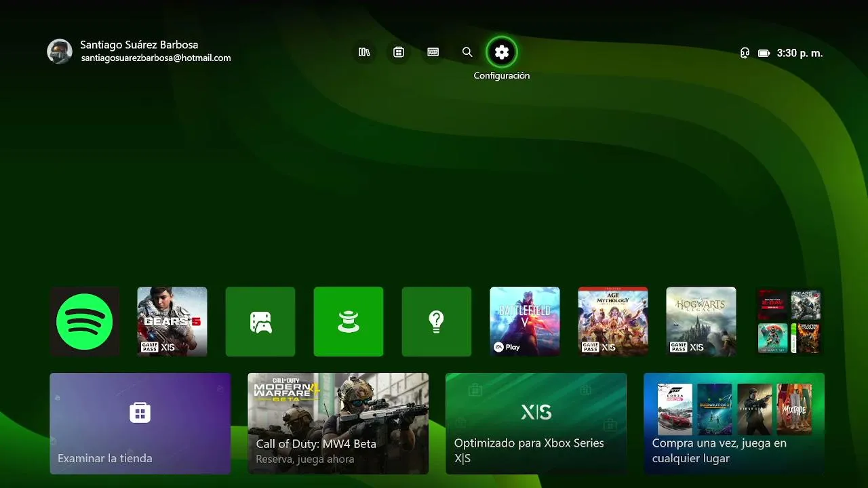868x488 pixels.
Task: Launch the Hogwarts Legacy game tile
Action: 701,321
